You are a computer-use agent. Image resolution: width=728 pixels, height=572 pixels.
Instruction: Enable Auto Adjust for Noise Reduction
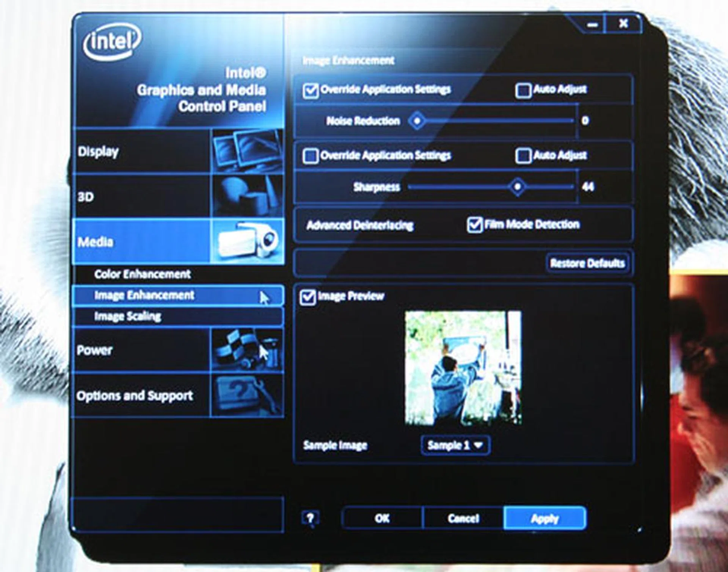(x=524, y=89)
